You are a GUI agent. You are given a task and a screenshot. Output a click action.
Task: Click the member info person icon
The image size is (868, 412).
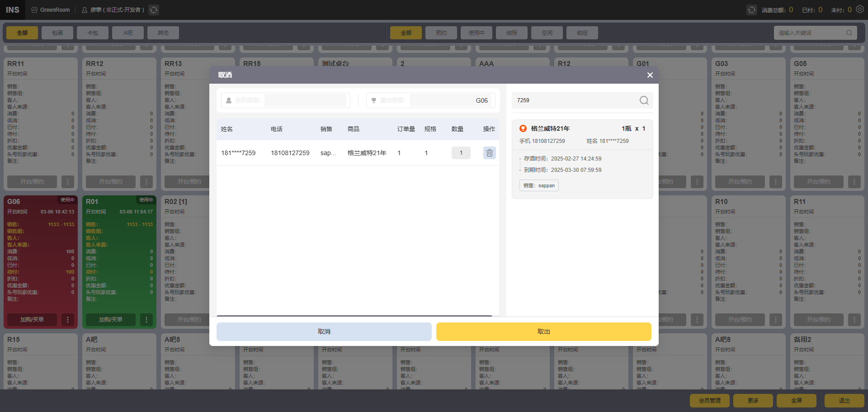click(x=229, y=100)
